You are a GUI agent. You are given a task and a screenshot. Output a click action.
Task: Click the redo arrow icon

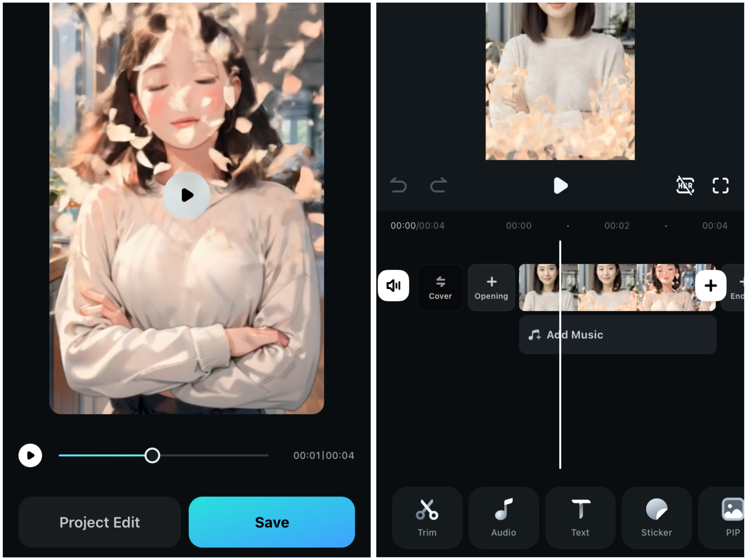tap(438, 185)
